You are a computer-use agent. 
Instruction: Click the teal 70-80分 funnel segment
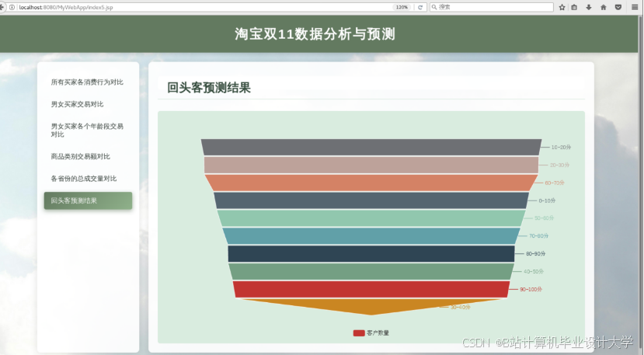371,236
